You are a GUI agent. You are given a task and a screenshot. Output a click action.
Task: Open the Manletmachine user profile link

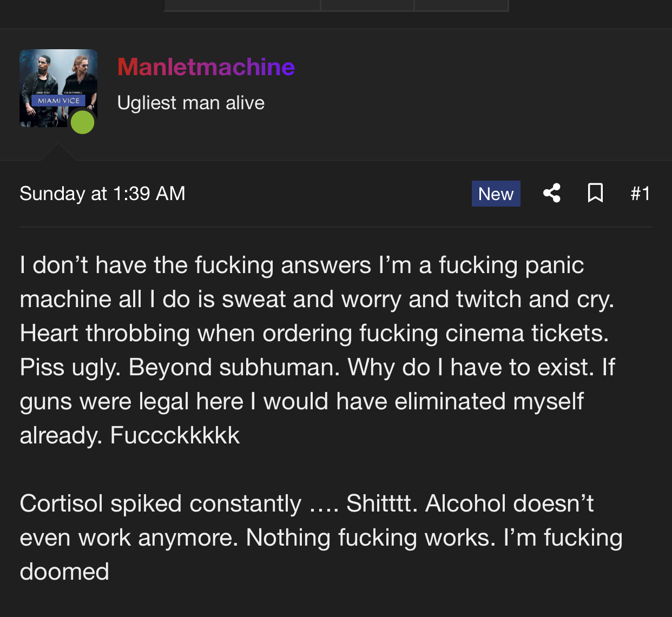pos(206,67)
